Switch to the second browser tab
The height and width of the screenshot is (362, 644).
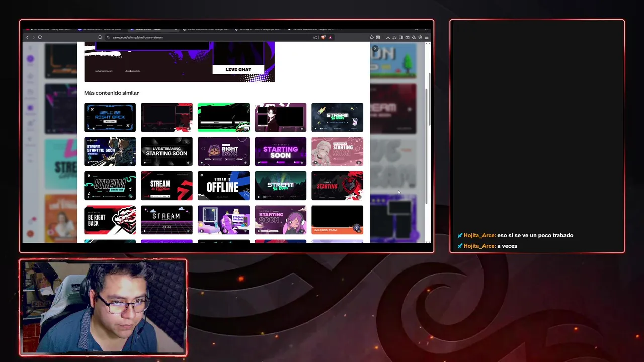[102, 29]
